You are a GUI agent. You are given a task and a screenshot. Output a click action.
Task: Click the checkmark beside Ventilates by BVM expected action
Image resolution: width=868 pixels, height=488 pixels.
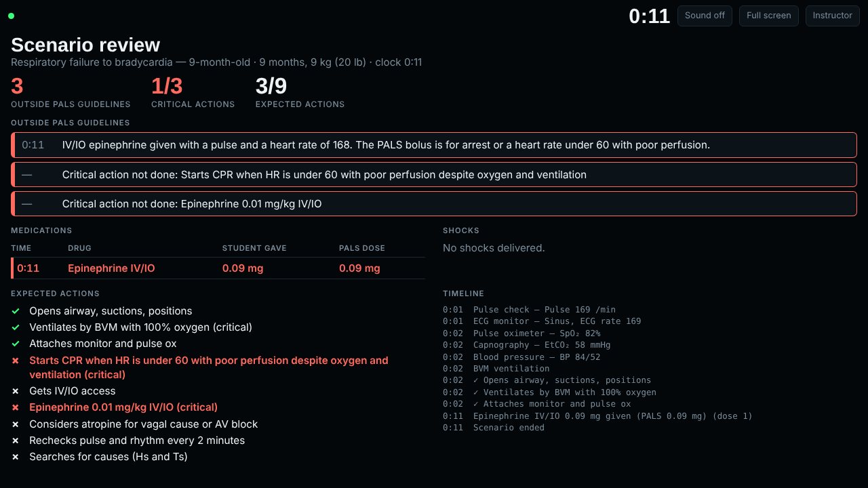click(x=16, y=327)
